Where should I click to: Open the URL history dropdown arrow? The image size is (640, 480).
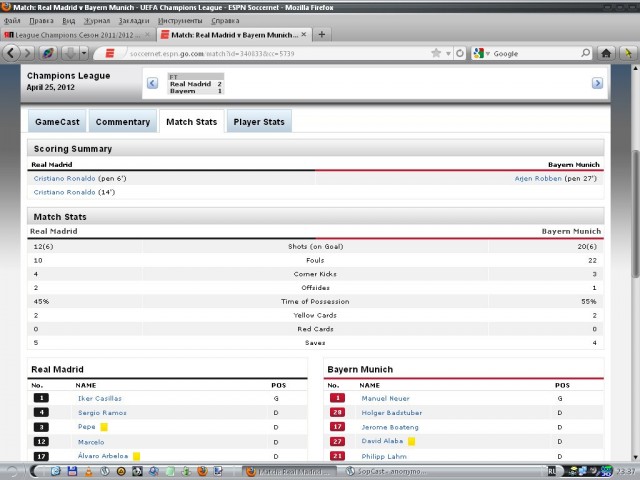coord(448,53)
